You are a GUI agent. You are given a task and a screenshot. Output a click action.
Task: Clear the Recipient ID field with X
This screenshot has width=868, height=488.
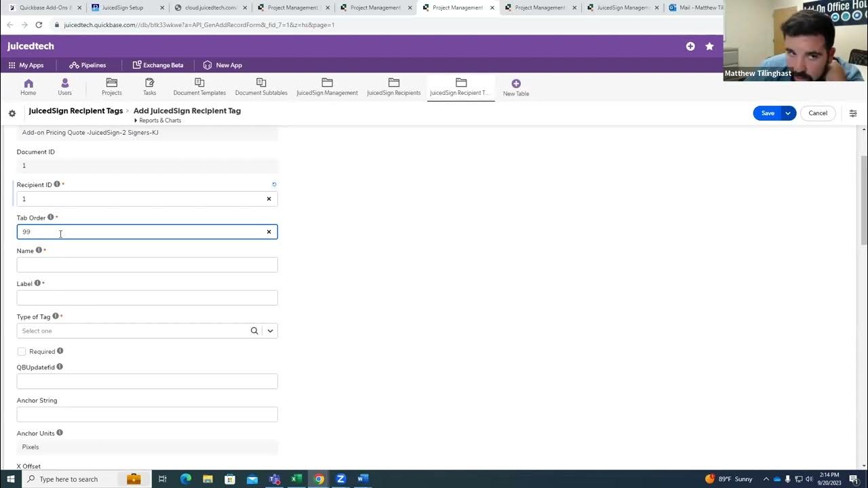point(269,199)
